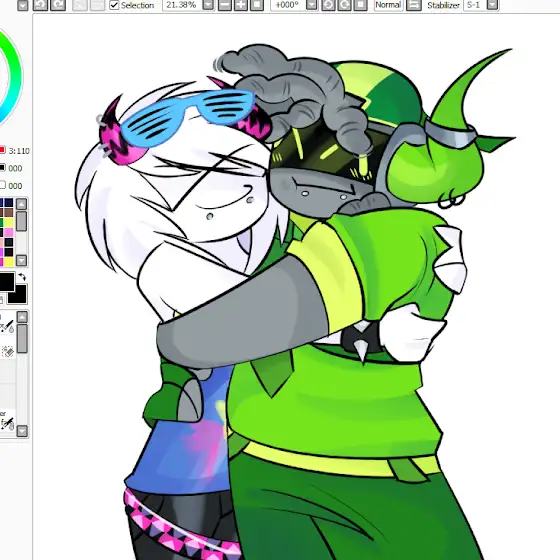This screenshot has width=560, height=560.
Task: Toggle the Selection checkbox
Action: click(114, 5)
